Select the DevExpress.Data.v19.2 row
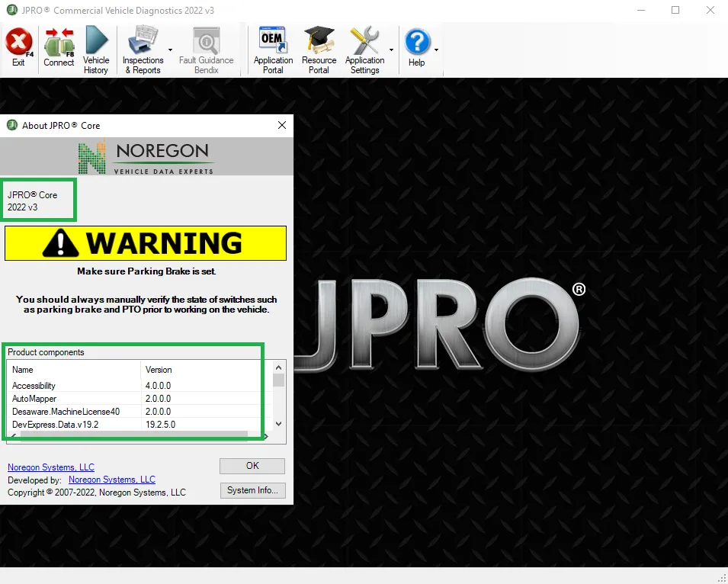Image resolution: width=728 pixels, height=584 pixels. coord(140,425)
